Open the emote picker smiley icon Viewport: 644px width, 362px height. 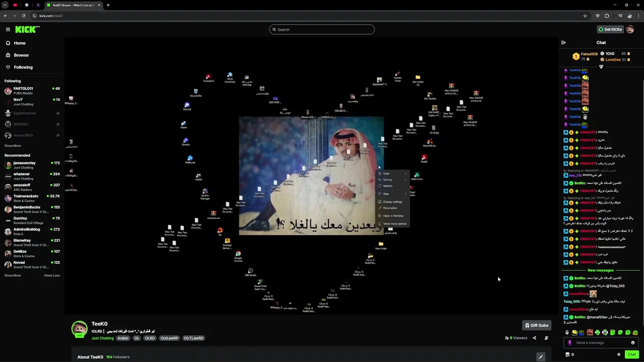click(x=633, y=343)
